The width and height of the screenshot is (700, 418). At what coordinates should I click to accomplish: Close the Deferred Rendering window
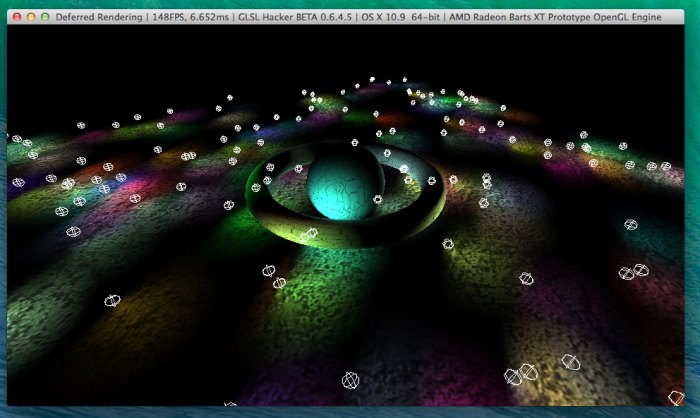tap(17, 17)
